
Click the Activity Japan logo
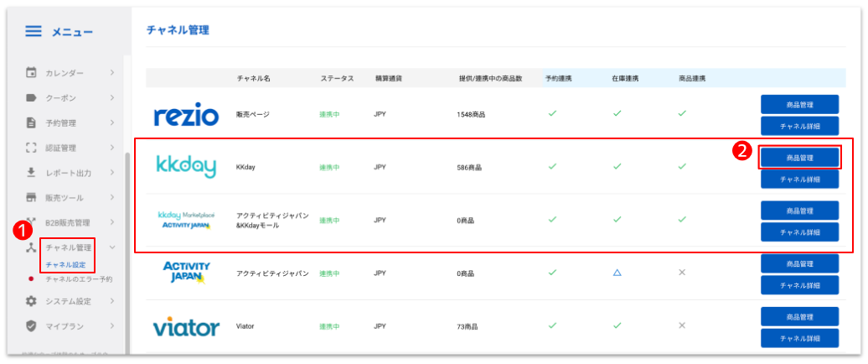pyautogui.click(x=187, y=273)
